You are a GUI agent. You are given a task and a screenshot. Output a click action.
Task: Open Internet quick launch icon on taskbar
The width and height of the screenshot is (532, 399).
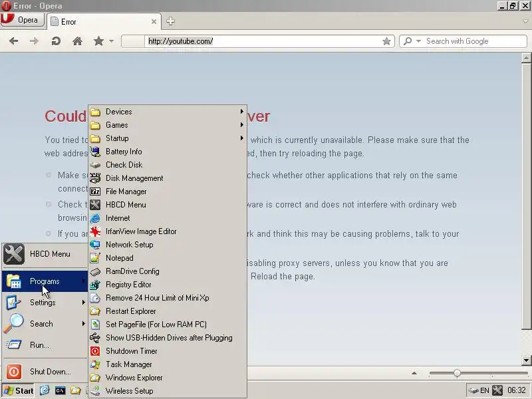coord(45,390)
